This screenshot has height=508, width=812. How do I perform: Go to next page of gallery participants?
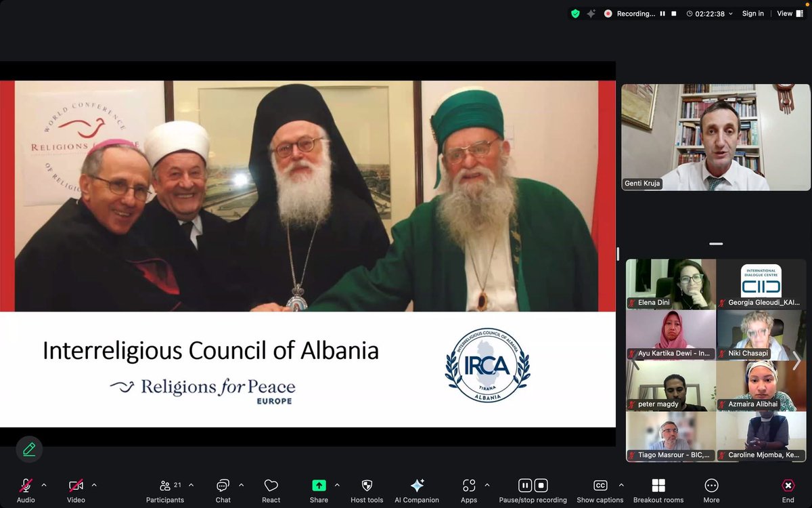(x=796, y=360)
